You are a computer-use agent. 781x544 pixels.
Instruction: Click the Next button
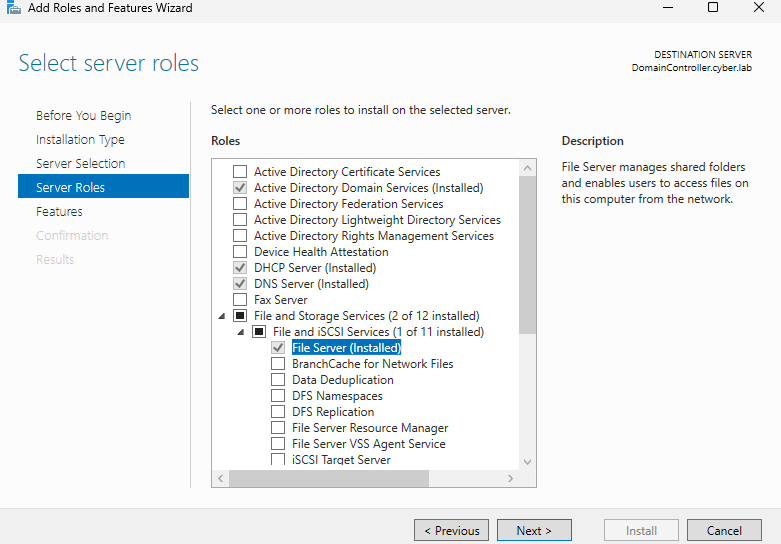tap(534, 531)
